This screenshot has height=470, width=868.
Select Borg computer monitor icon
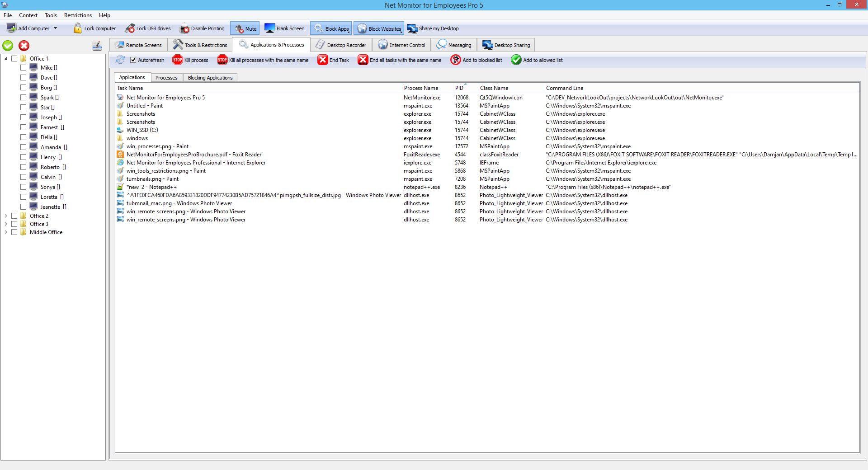coord(33,87)
